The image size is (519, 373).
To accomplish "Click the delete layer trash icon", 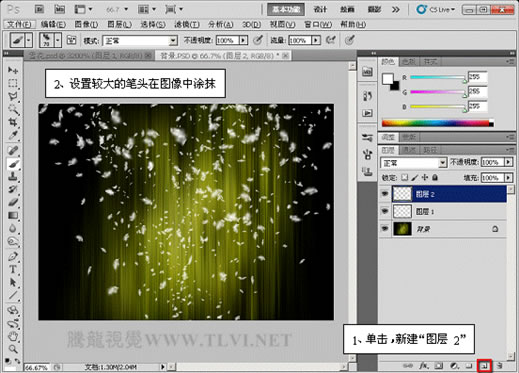I will (500, 366).
